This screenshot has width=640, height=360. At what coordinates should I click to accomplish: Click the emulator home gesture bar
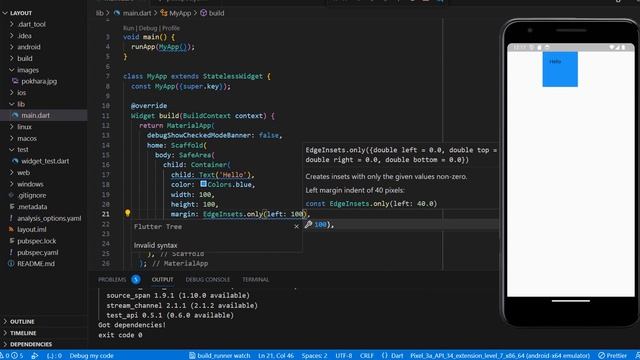[x=571, y=301]
